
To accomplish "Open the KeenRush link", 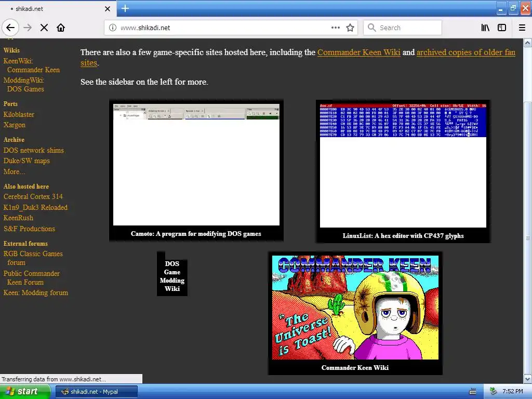I will point(18,218).
